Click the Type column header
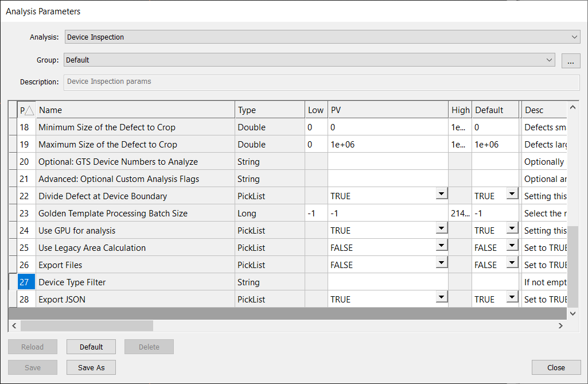This screenshot has height=384, width=588. (269, 110)
